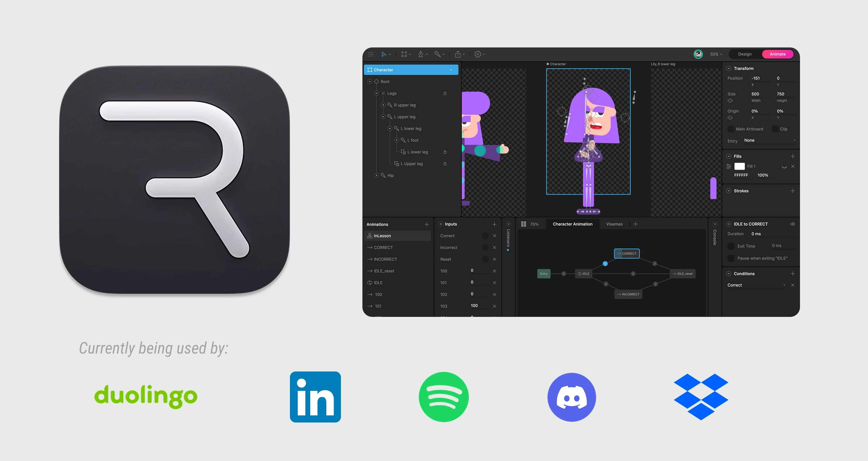Select the arrow Select tool in toolbar
This screenshot has width=868, height=461.
(x=384, y=54)
